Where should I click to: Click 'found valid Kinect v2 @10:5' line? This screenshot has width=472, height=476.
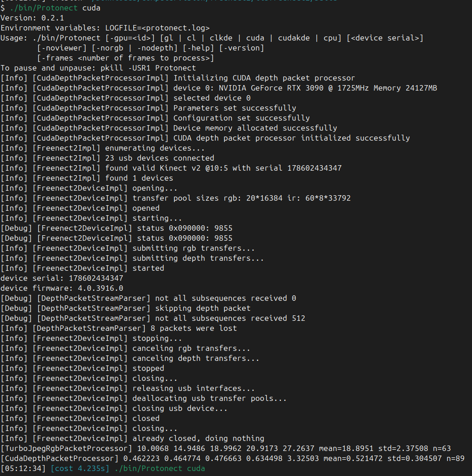pos(171,168)
